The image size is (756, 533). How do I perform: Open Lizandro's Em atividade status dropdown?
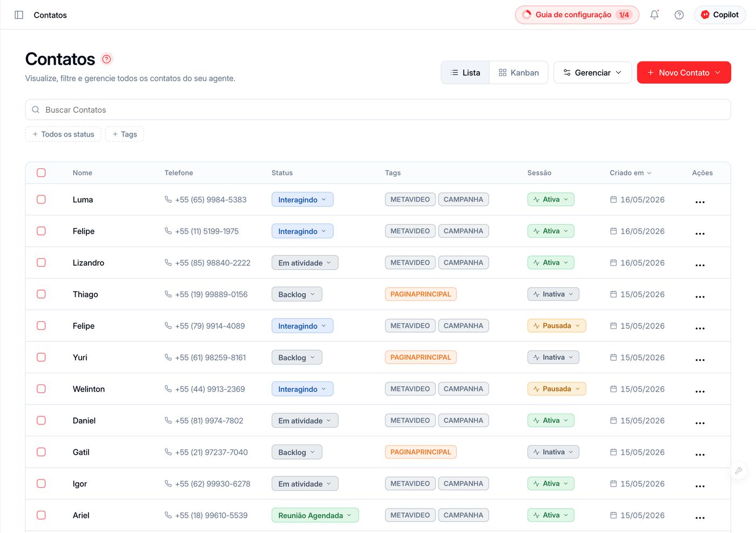point(305,262)
